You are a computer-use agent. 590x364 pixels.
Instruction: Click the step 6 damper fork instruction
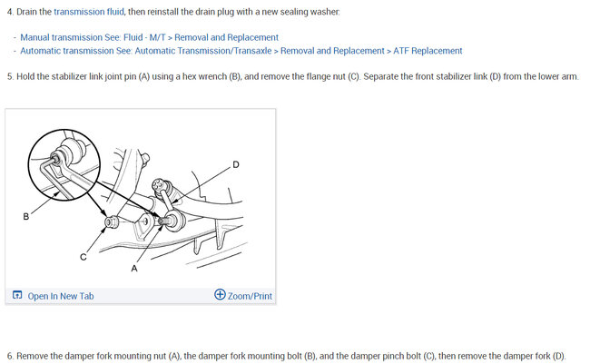coord(286,356)
